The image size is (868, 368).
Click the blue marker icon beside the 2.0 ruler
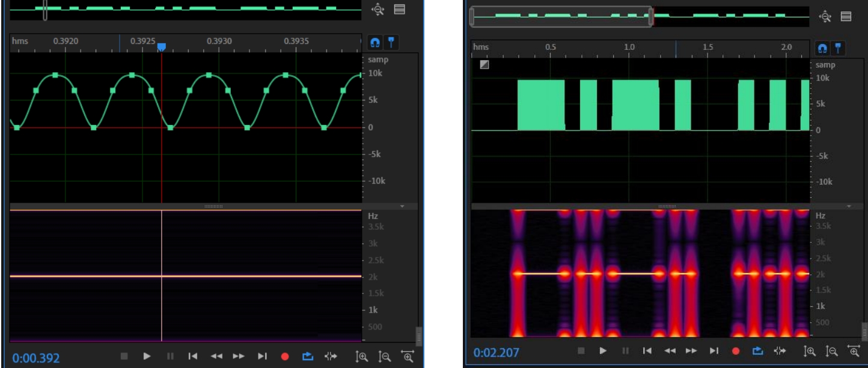pyautogui.click(x=837, y=48)
